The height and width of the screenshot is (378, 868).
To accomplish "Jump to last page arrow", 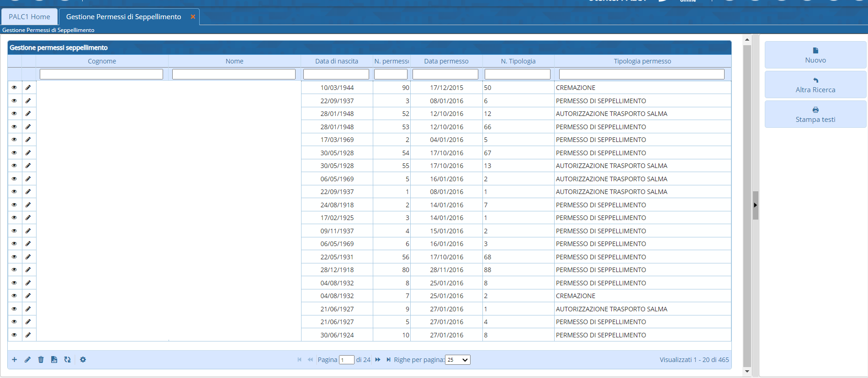I will pyautogui.click(x=388, y=360).
